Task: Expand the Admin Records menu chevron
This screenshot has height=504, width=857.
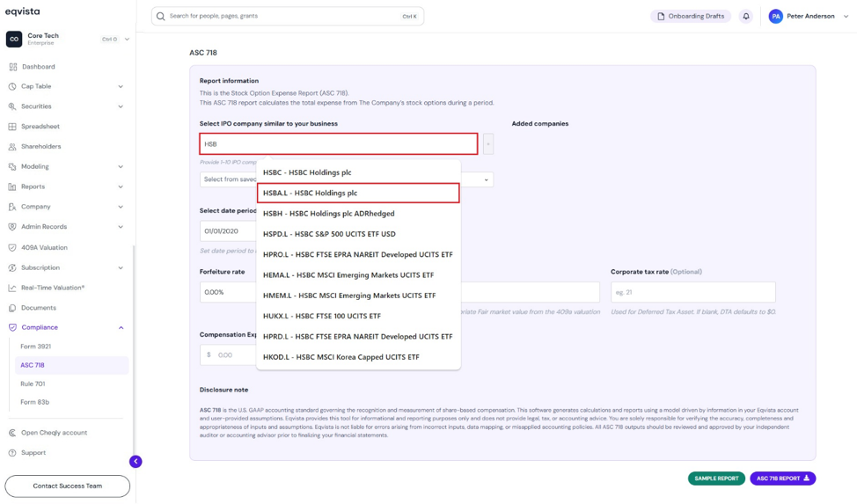Action: [121, 227]
